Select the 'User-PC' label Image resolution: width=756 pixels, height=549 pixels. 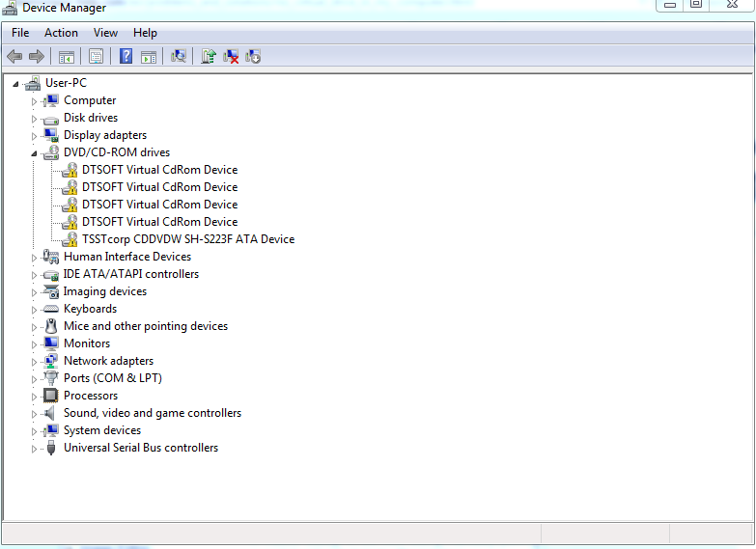click(66, 83)
